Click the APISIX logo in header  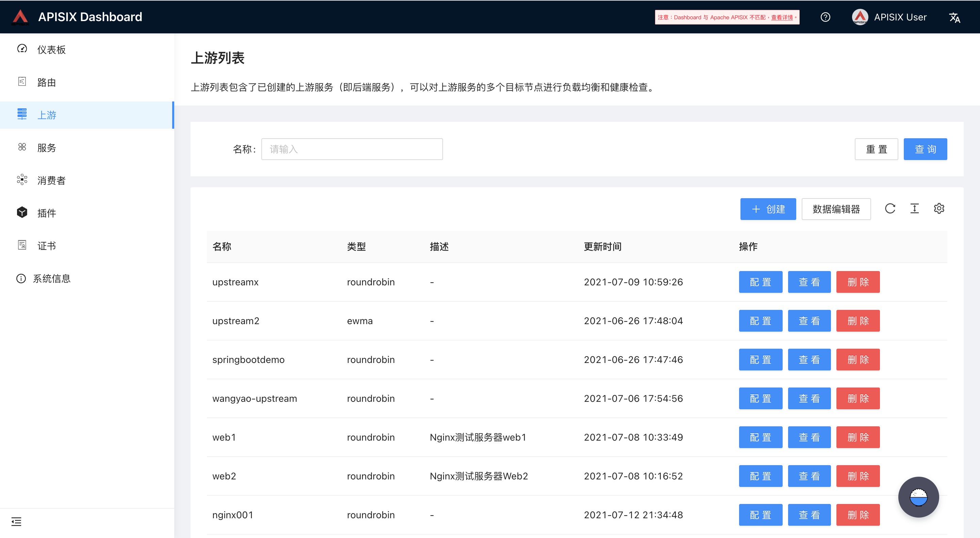[x=20, y=17]
